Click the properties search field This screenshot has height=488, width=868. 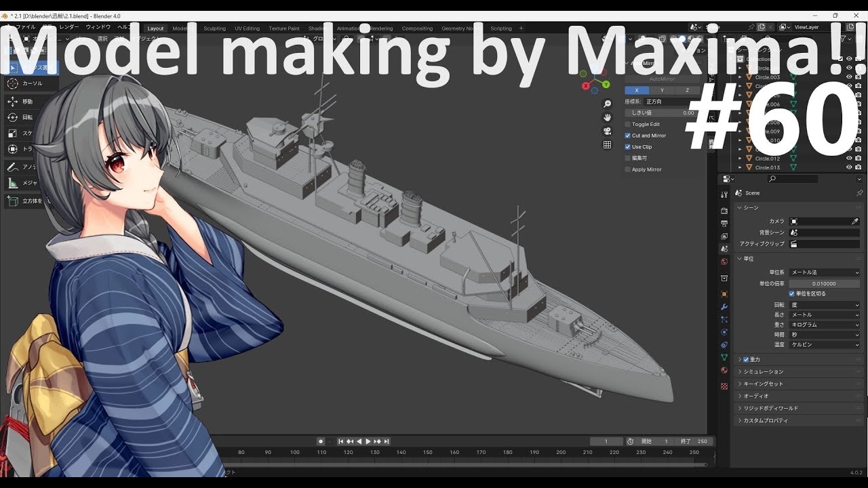pyautogui.click(x=793, y=179)
